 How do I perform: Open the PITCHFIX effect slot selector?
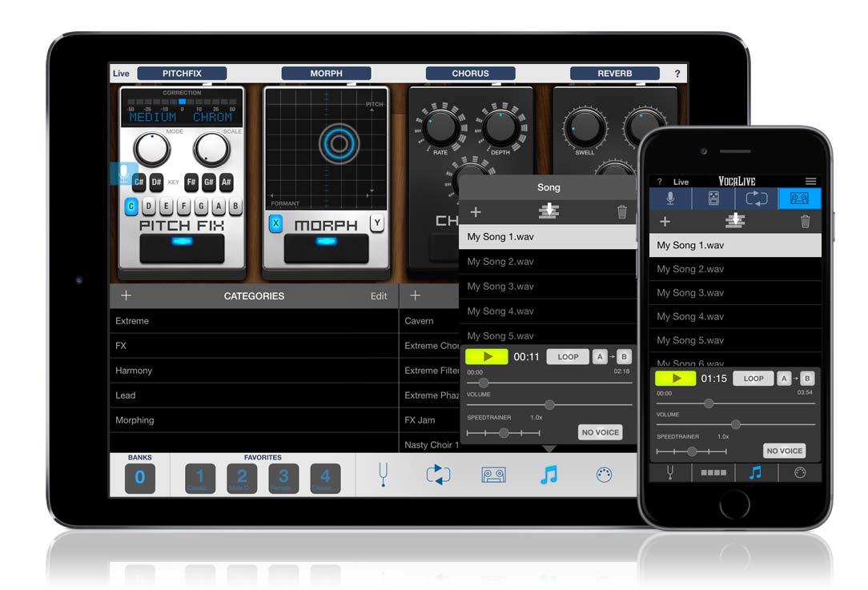182,74
